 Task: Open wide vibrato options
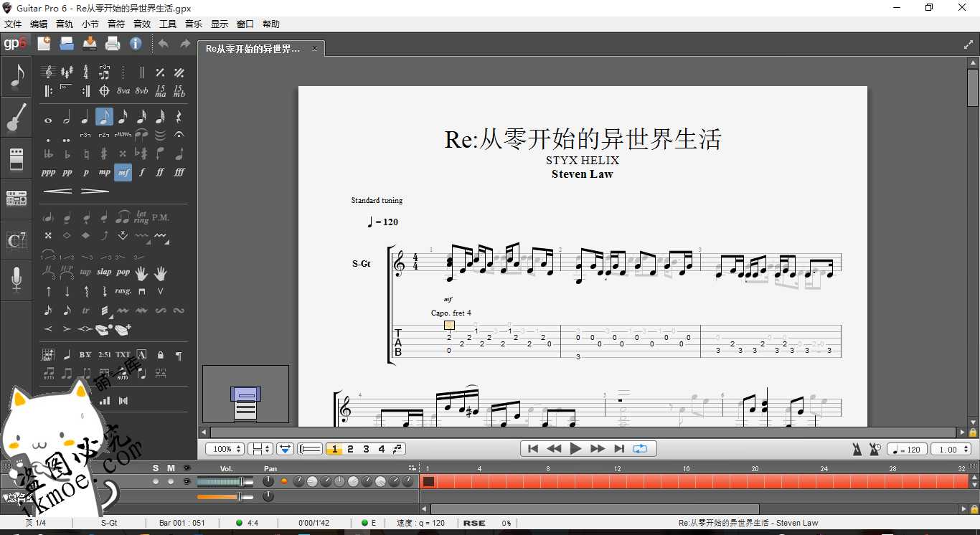[x=161, y=236]
